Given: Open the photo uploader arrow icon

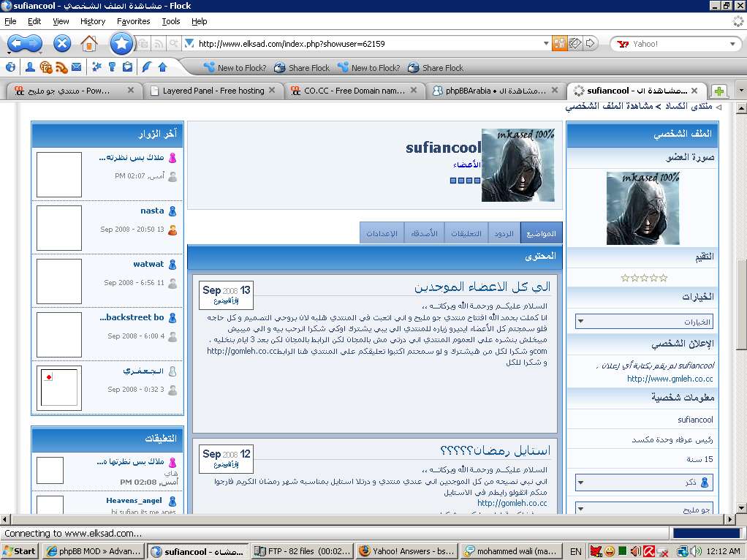Looking at the screenshot, I should click(162, 67).
